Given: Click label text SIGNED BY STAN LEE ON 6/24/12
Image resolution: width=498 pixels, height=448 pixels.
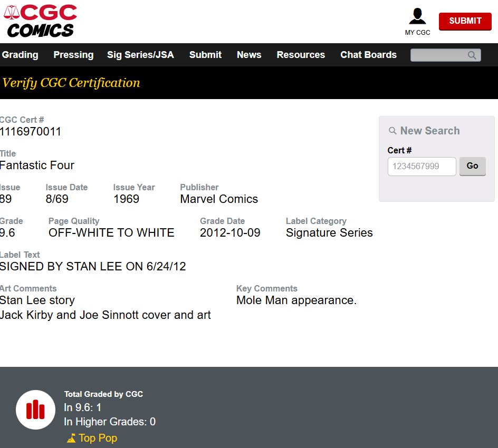Looking at the screenshot, I should [93, 266].
